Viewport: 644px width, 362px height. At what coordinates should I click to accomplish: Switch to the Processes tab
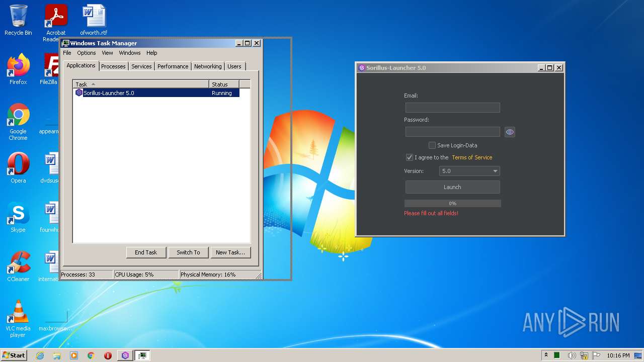tap(113, 66)
